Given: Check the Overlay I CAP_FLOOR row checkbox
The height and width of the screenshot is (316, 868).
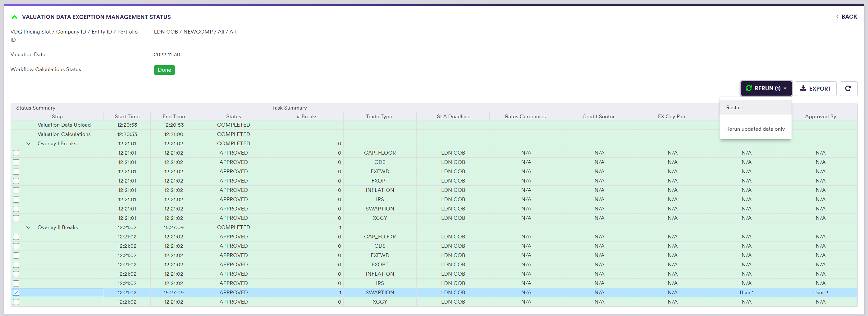Looking at the screenshot, I should (x=16, y=153).
